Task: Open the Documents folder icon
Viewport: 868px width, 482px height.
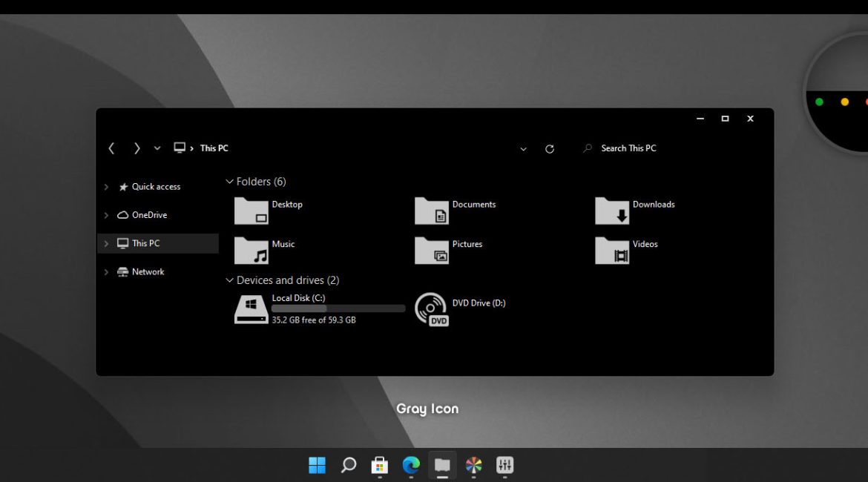Action: point(431,211)
